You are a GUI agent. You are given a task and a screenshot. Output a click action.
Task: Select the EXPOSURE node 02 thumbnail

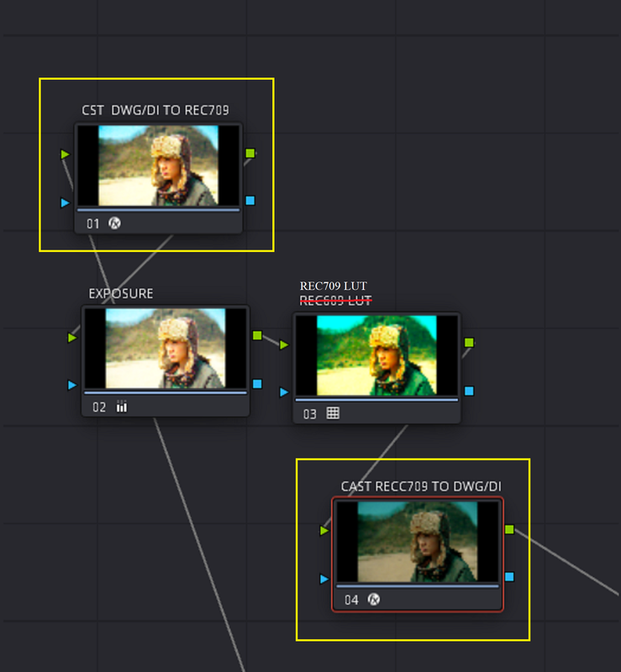[166, 349]
